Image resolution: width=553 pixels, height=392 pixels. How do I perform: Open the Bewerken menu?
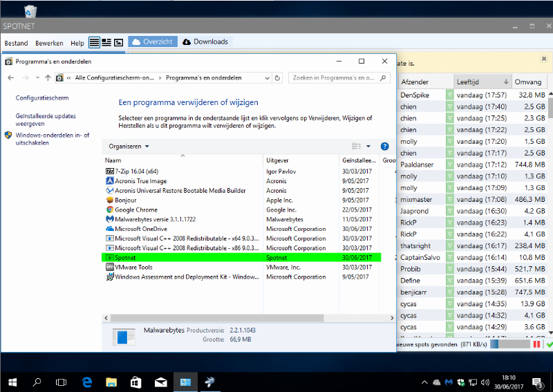[49, 43]
